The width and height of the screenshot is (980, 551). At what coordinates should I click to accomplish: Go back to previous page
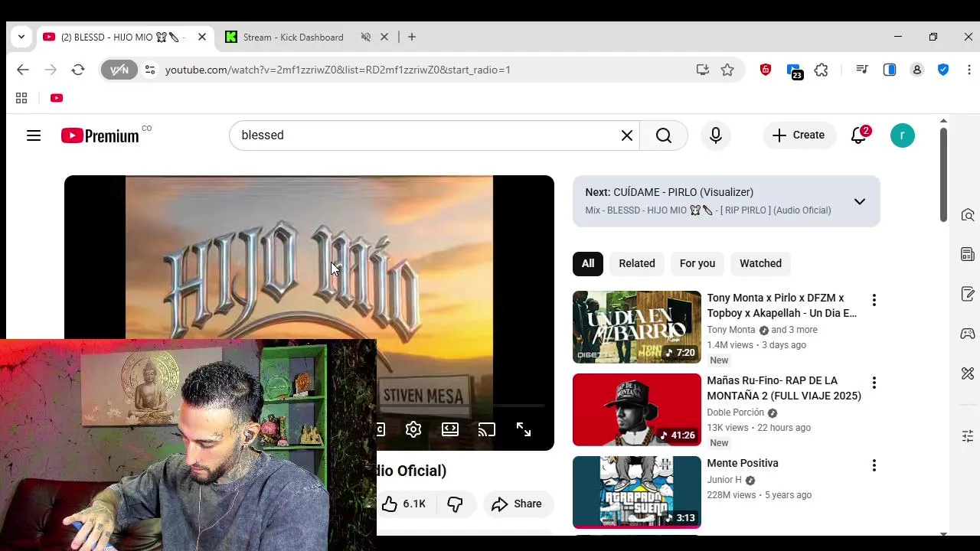23,70
